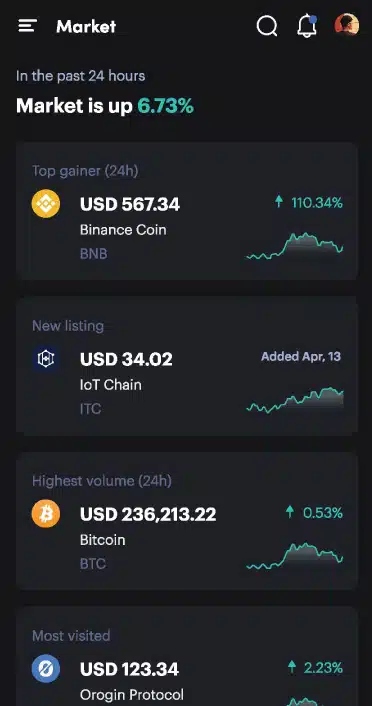This screenshot has height=706, width=372.
Task: Open USD 123.34 Orogin Protocol listing
Action: pyautogui.click(x=187, y=656)
